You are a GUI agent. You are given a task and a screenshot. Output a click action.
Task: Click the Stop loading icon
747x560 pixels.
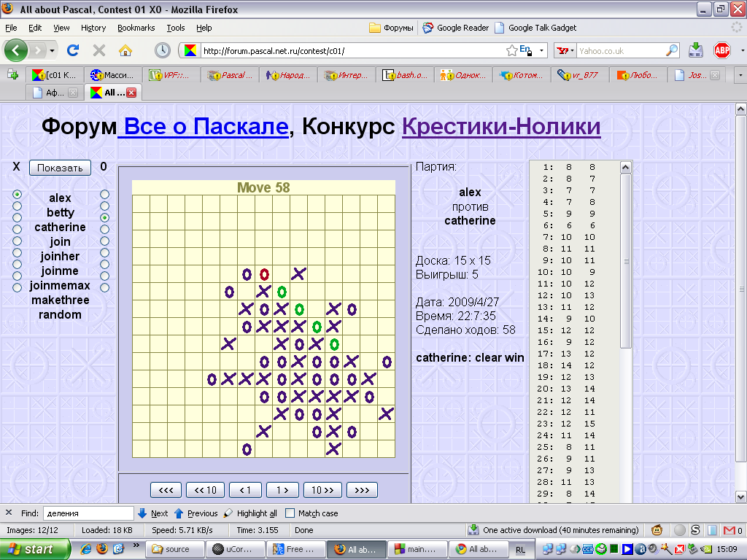pos(99,50)
